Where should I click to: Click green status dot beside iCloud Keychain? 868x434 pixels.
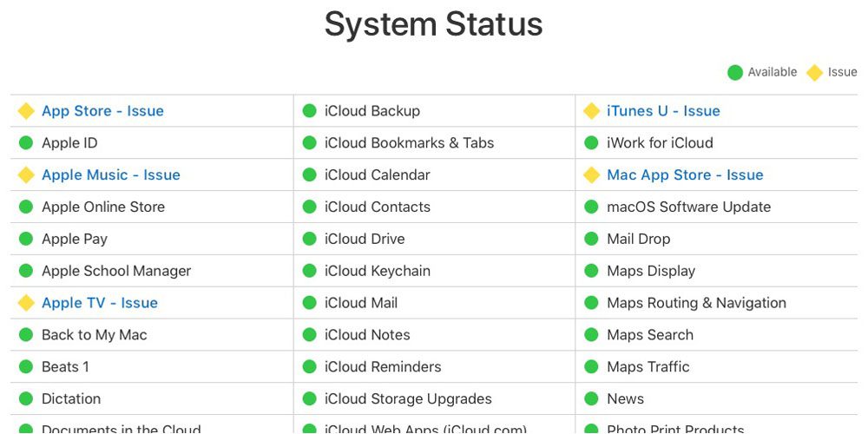tap(310, 271)
